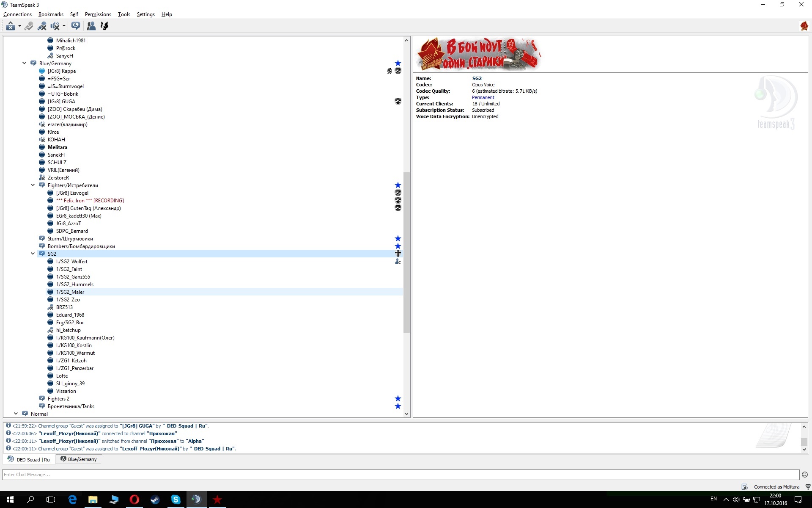This screenshot has height=508, width=812.
Task: Click the Permanent type link
Action: (483, 97)
